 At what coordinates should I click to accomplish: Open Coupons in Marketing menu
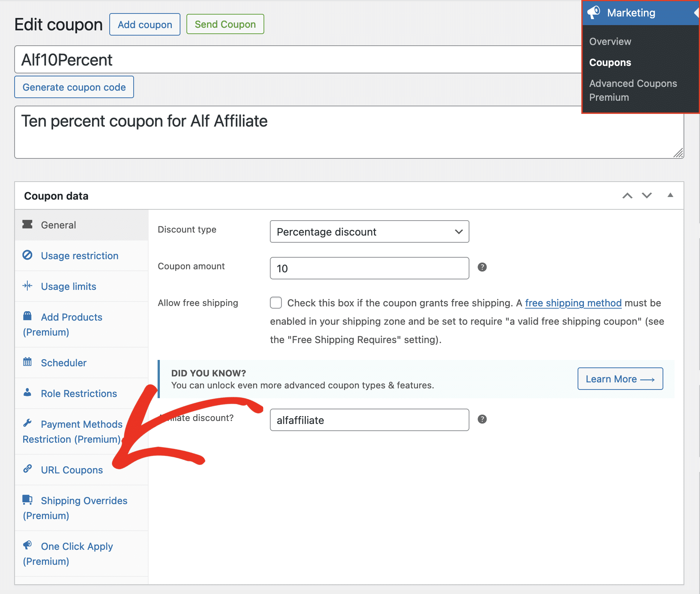[x=610, y=62]
